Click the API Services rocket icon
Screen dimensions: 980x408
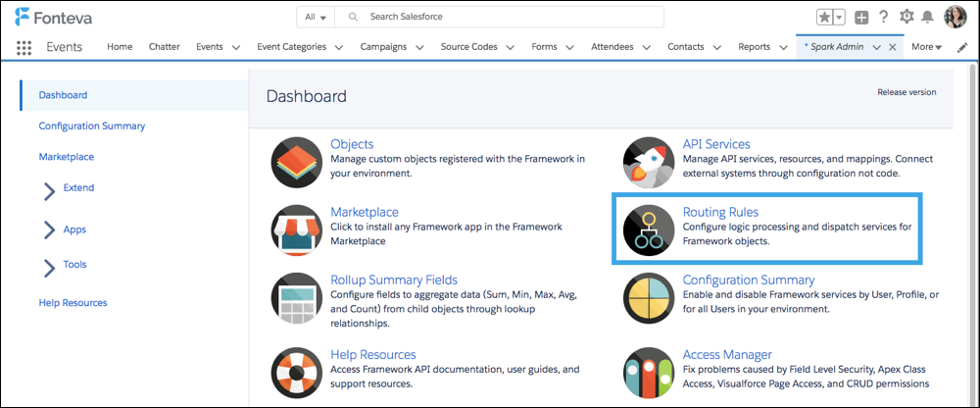(649, 162)
